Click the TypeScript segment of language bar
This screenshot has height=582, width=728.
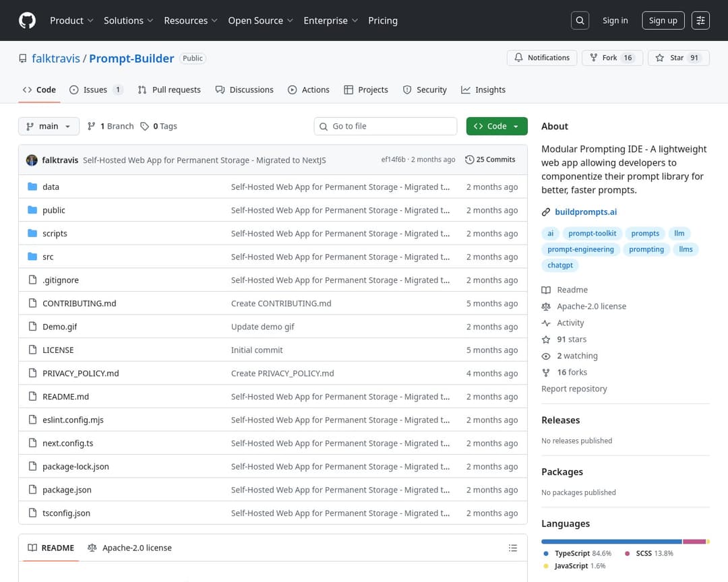[611, 541]
